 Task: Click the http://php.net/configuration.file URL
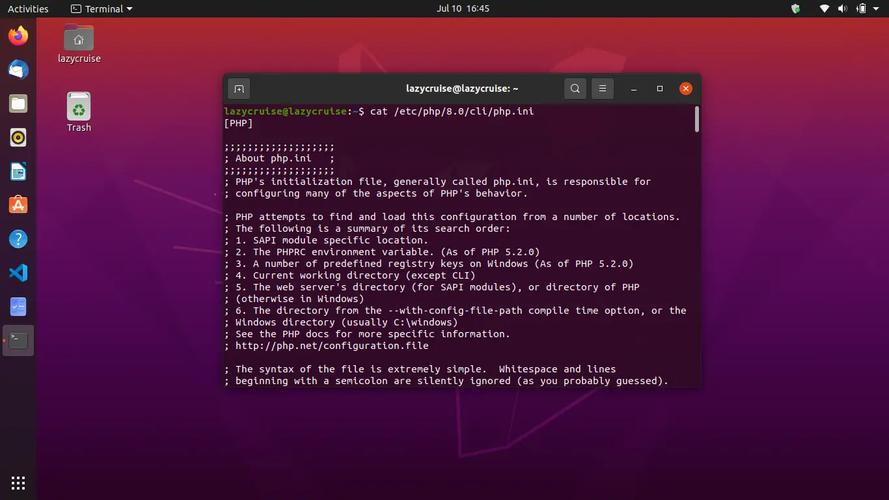(x=332, y=345)
